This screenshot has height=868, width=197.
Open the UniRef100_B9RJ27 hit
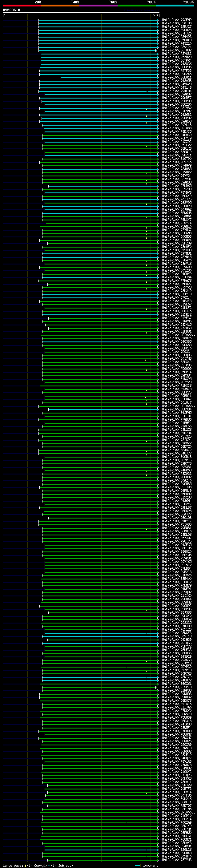pos(177,26)
